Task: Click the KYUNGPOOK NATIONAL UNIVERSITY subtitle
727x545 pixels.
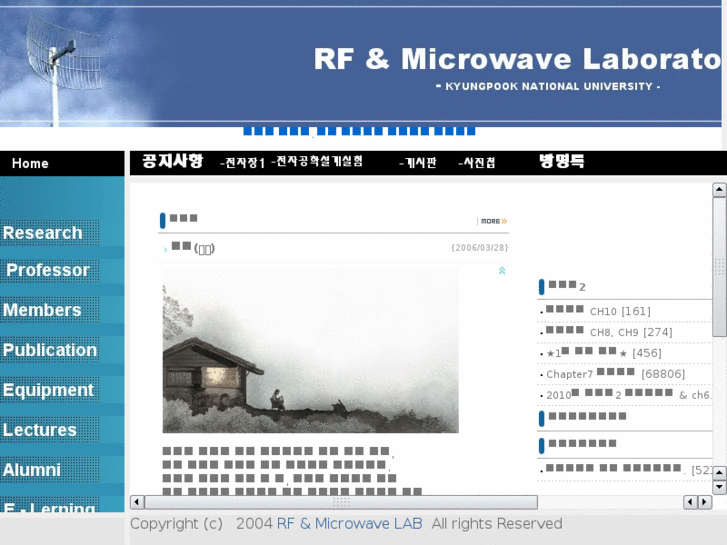Action: pos(548,86)
